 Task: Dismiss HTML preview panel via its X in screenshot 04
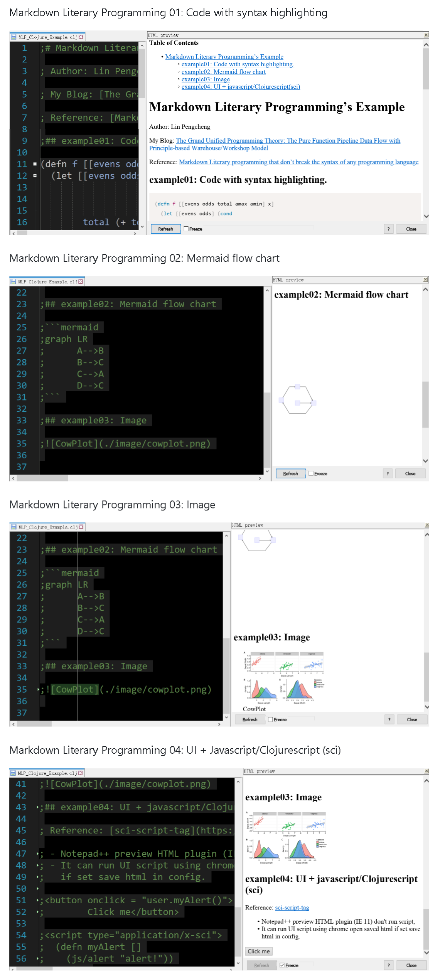(426, 771)
